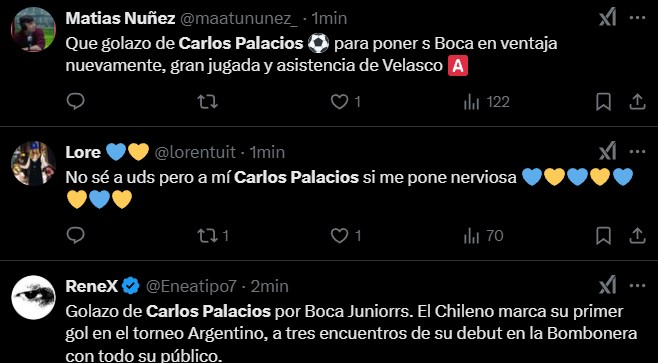Share Matias Nuñez's tweet
This screenshot has width=658, height=363.
point(637,102)
